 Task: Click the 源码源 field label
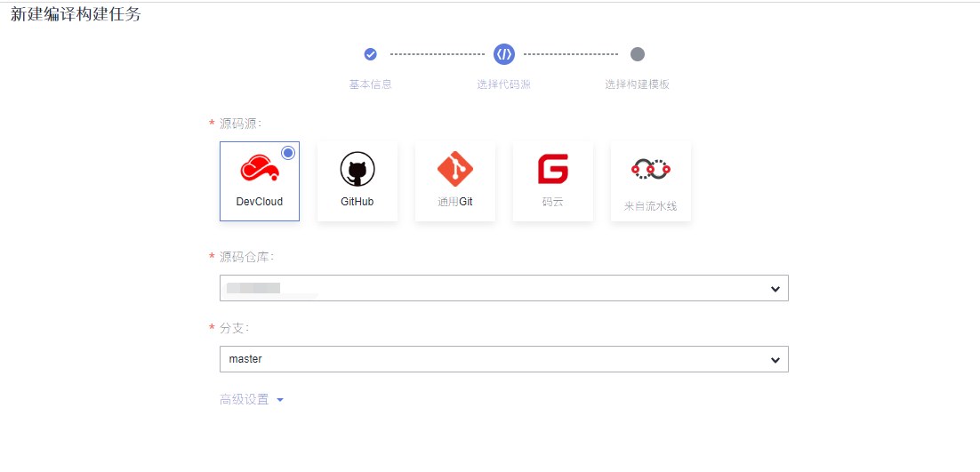(240, 123)
